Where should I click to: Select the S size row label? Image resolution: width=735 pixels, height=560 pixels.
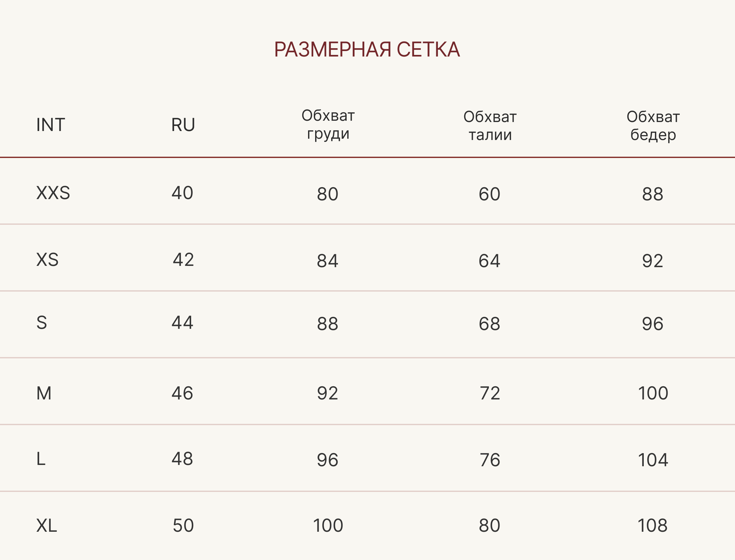point(42,323)
